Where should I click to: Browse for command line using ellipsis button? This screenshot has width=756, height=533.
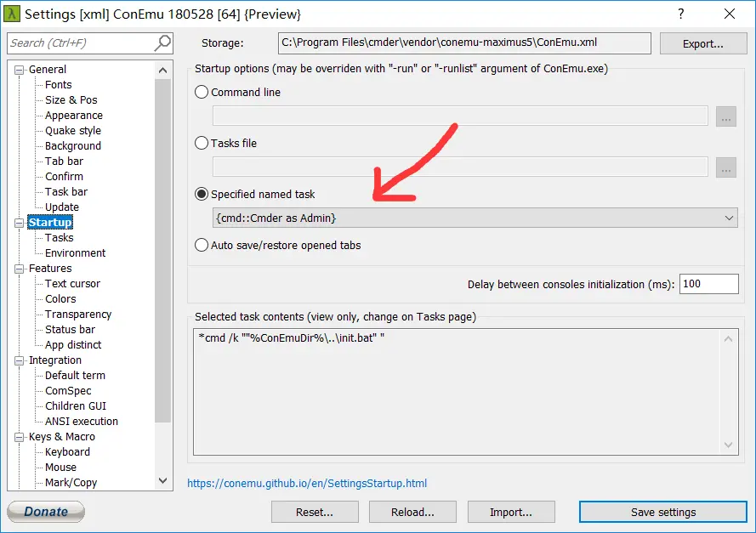click(725, 116)
